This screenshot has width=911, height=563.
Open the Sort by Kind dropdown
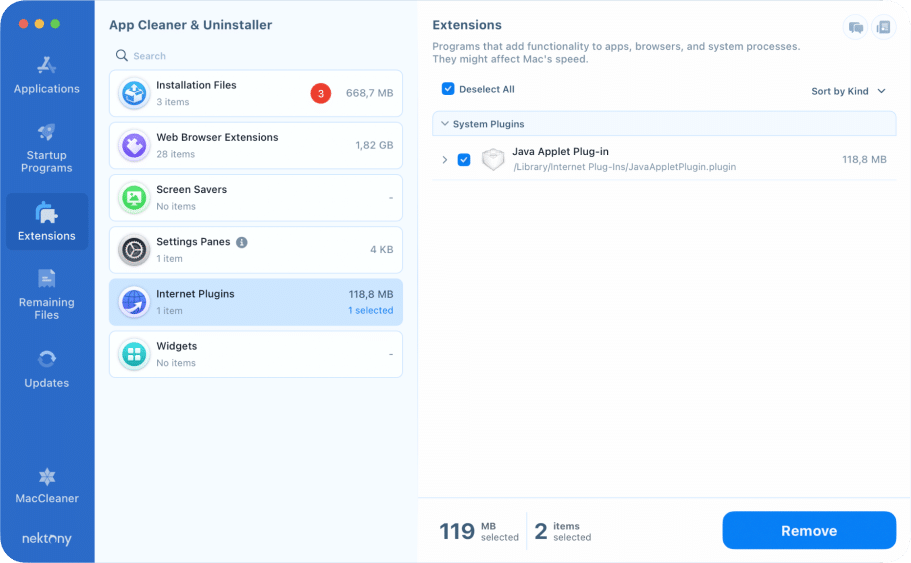848,91
